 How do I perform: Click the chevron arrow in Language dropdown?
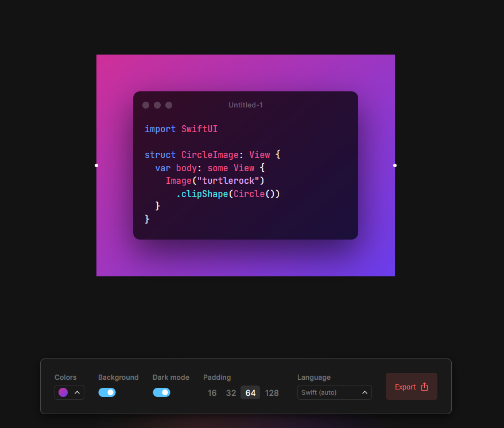[x=365, y=392]
